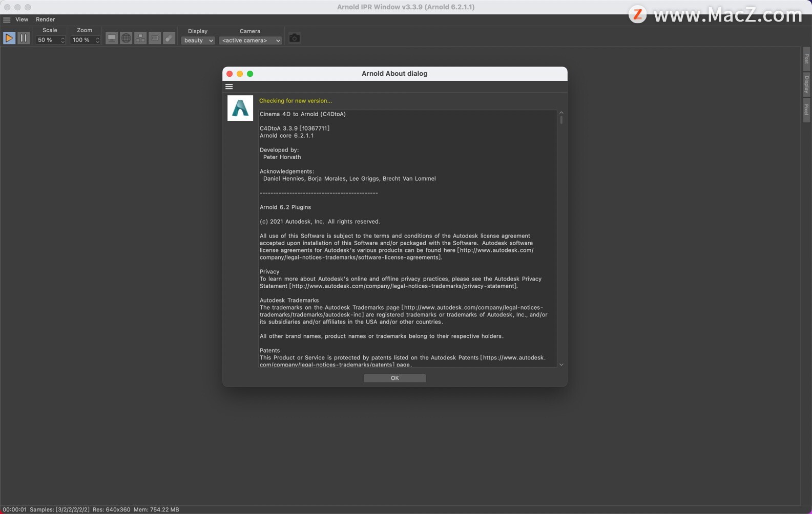Viewport: 812px width, 514px height.
Task: Click 'Cinema 4D to Arnold (C4DtoA)' title line
Action: 303,114
